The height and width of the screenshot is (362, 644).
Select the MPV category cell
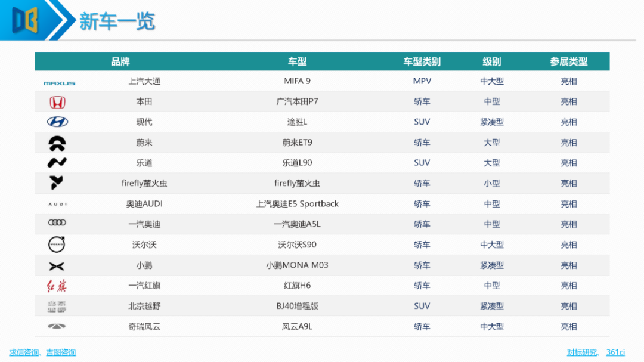click(x=422, y=81)
